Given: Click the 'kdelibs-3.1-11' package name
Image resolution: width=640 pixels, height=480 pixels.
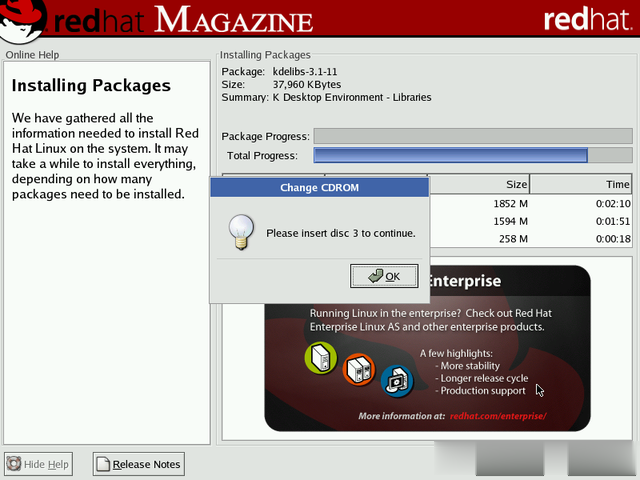Looking at the screenshot, I should click(x=305, y=72).
